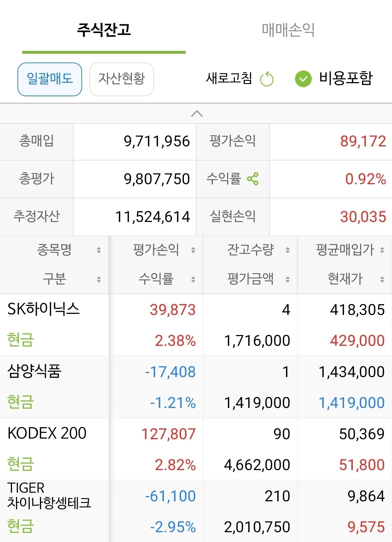The width and height of the screenshot is (392, 542).
Task: Sort by 잔고수량 column arrows
Action: pyautogui.click(x=288, y=250)
